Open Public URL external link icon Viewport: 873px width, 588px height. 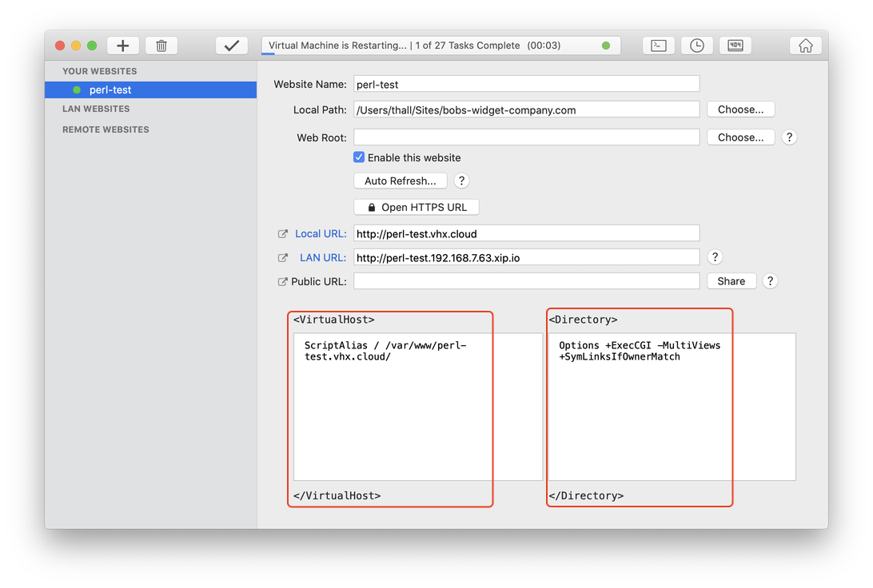[x=283, y=282]
